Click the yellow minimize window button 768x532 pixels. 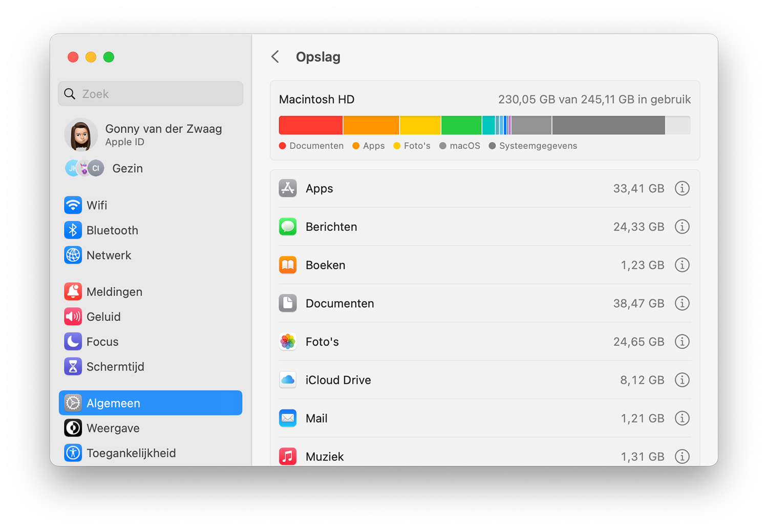tap(91, 57)
